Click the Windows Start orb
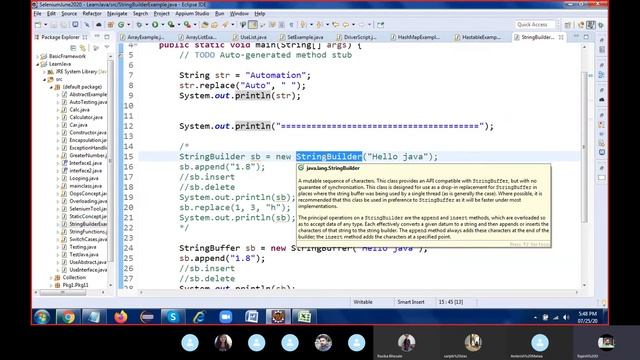Viewport: 640px width, 360px height. (42, 317)
